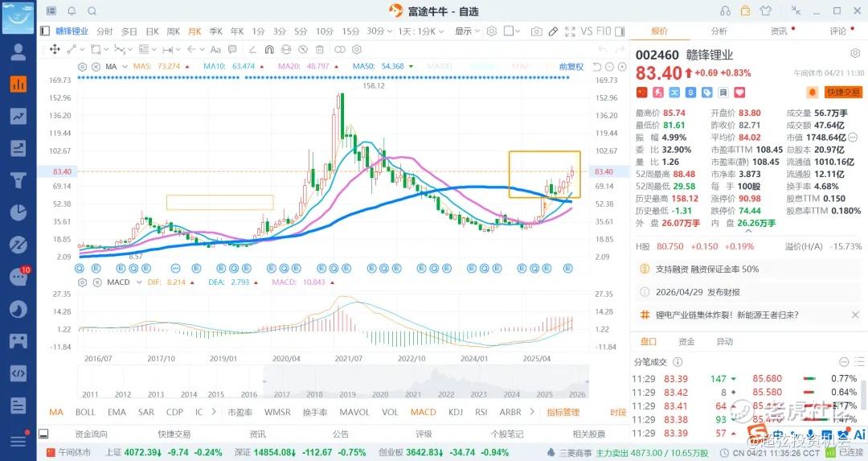Click the dividend marker under 2025/04

(x=534, y=268)
